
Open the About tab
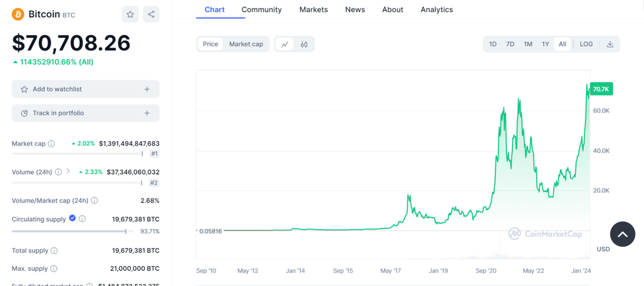[392, 10]
